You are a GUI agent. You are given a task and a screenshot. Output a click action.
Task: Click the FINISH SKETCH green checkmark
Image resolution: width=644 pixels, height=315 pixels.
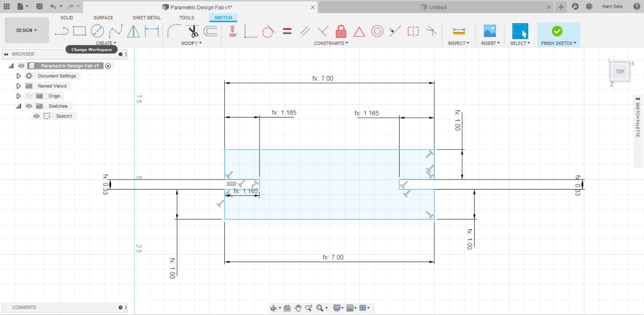[557, 31]
